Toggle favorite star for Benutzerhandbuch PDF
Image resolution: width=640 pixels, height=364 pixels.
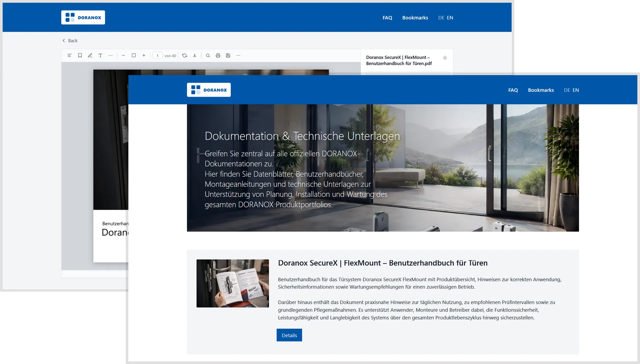pyautogui.click(x=445, y=58)
